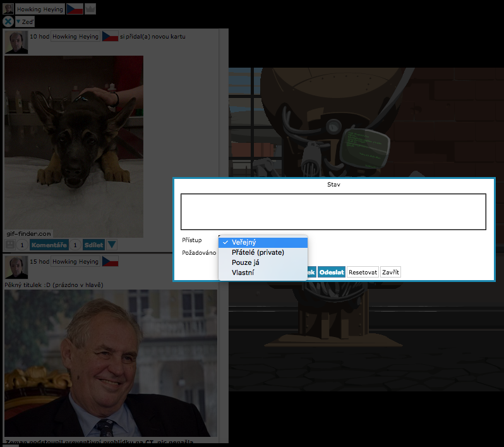Click the Odeslat button

[x=332, y=272]
